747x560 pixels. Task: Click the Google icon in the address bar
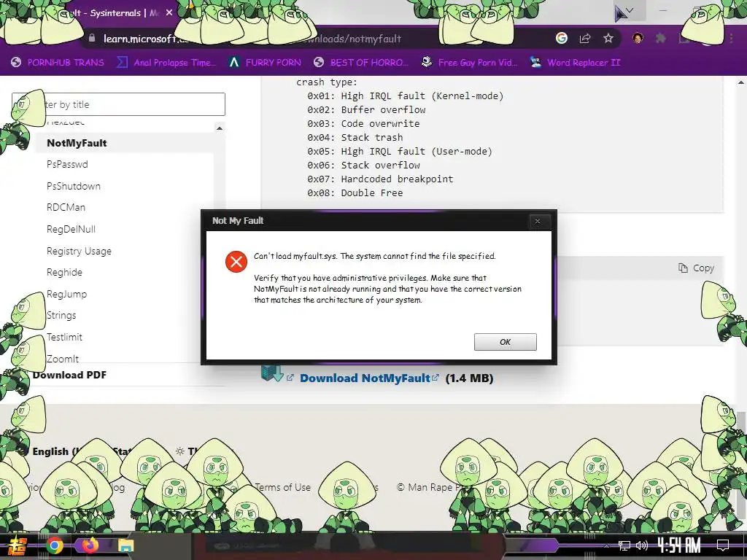tap(562, 38)
